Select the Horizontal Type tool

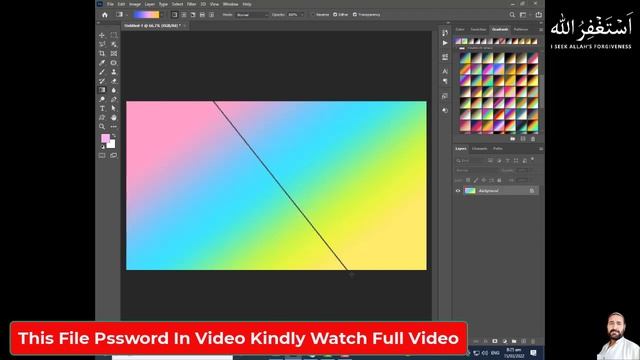pos(102,108)
